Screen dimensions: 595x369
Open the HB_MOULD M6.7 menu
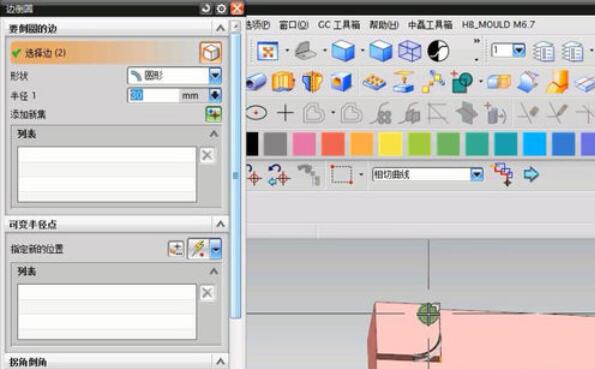pos(498,25)
